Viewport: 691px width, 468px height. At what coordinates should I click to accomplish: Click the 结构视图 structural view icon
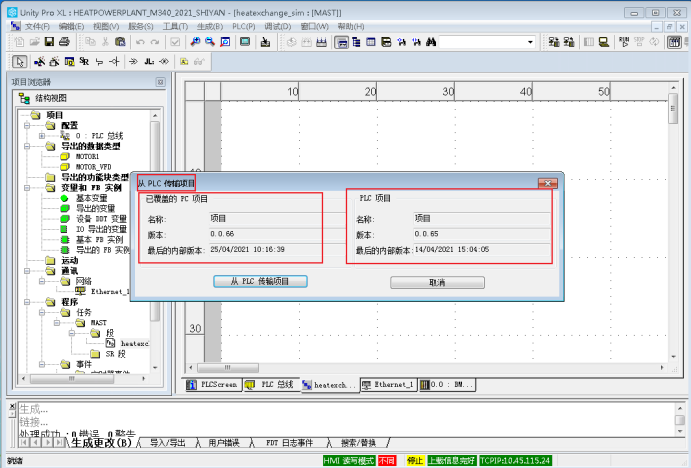(25, 98)
